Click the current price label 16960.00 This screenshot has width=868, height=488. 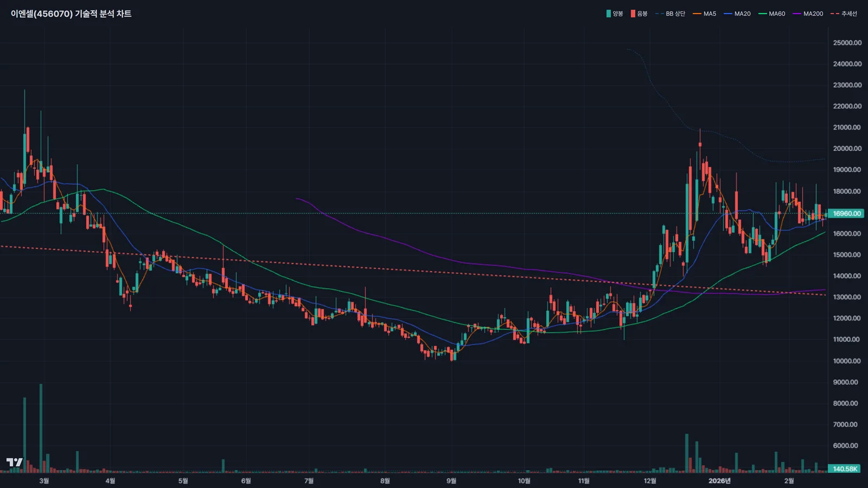click(847, 214)
